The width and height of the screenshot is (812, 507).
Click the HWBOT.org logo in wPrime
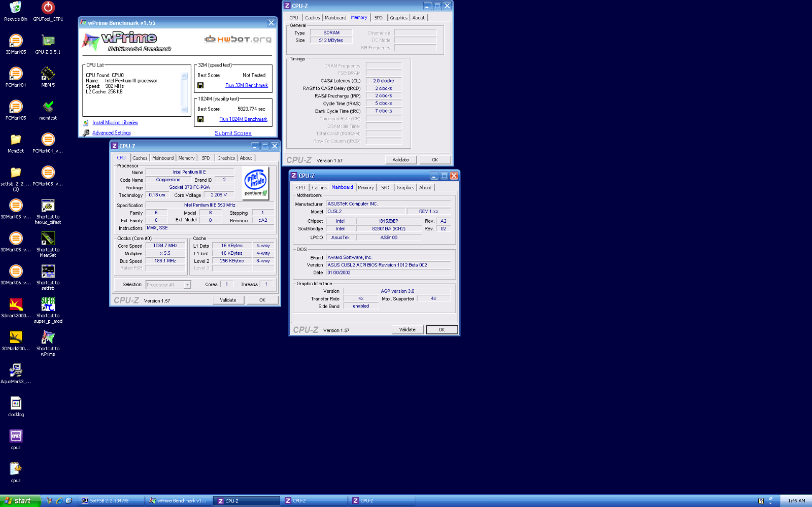(238, 39)
